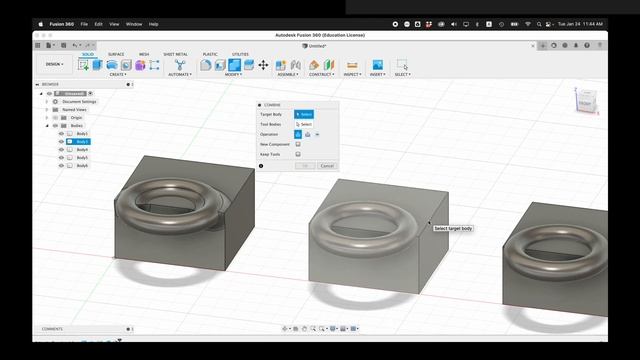This screenshot has width=640, height=360.
Task: Toggle visibility eye of Bodies folder
Action: pyautogui.click(x=55, y=126)
